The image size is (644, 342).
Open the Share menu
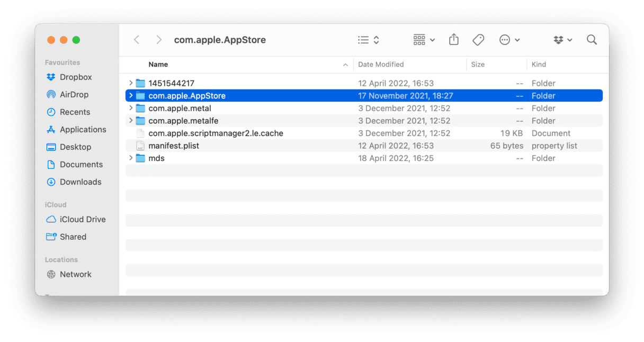point(454,40)
